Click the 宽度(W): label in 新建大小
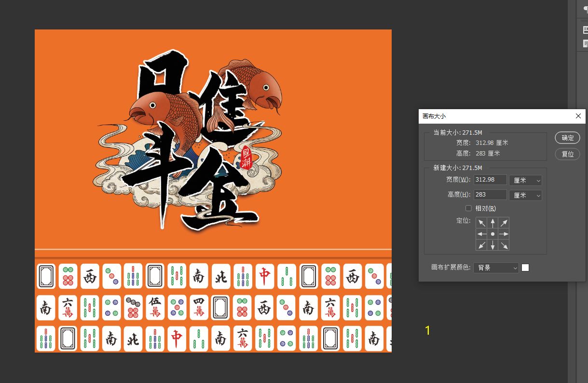The width and height of the screenshot is (588, 383). pos(458,180)
